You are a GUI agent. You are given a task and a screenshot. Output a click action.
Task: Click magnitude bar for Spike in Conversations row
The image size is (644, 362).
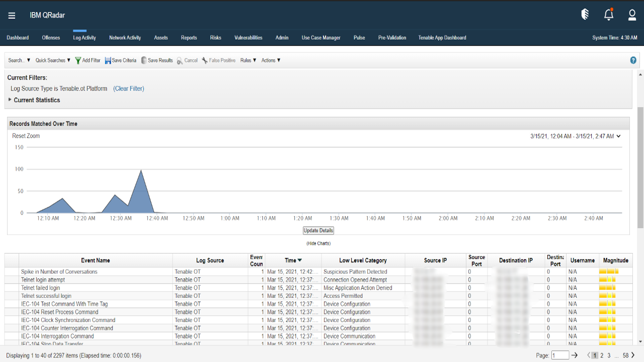(x=608, y=271)
